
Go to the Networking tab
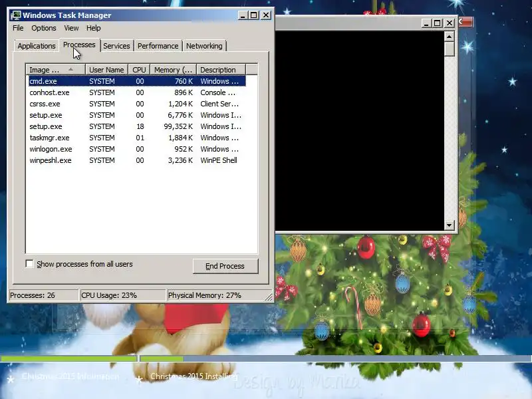click(x=204, y=46)
